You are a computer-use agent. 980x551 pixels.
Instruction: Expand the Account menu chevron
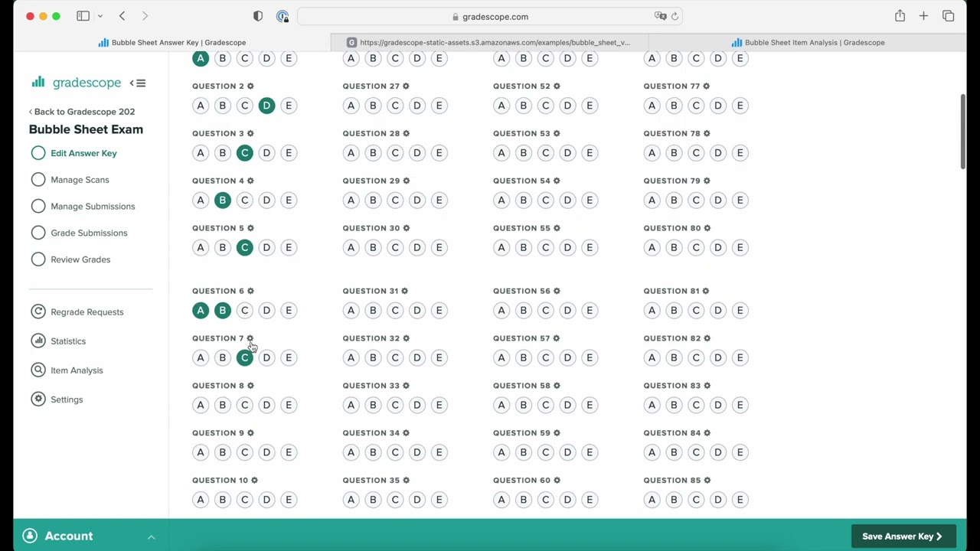(x=151, y=536)
